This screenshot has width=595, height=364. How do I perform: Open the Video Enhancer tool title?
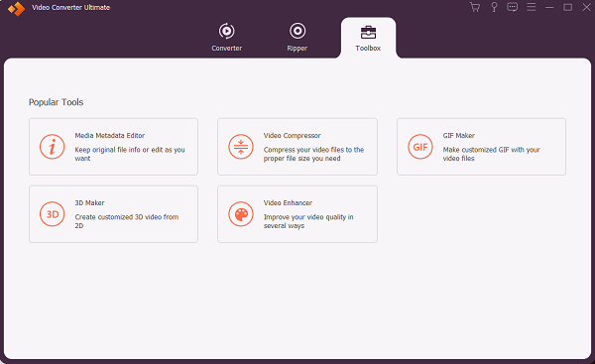point(288,203)
